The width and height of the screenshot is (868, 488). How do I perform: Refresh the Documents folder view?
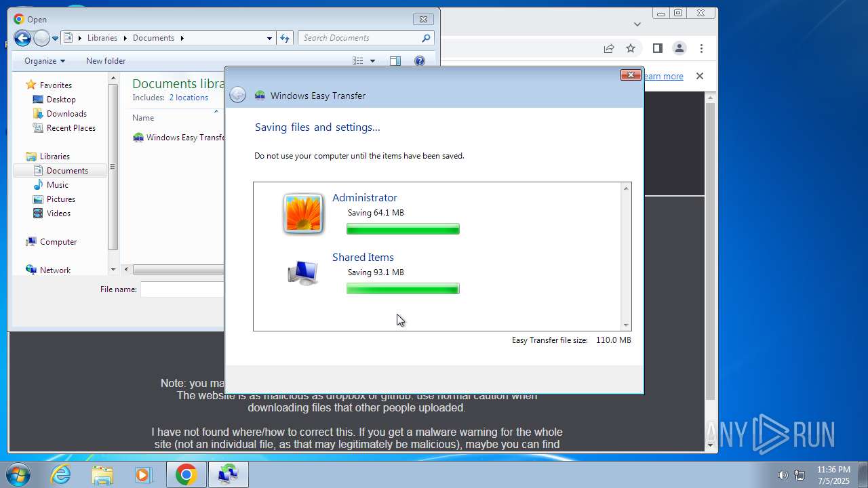pyautogui.click(x=285, y=38)
